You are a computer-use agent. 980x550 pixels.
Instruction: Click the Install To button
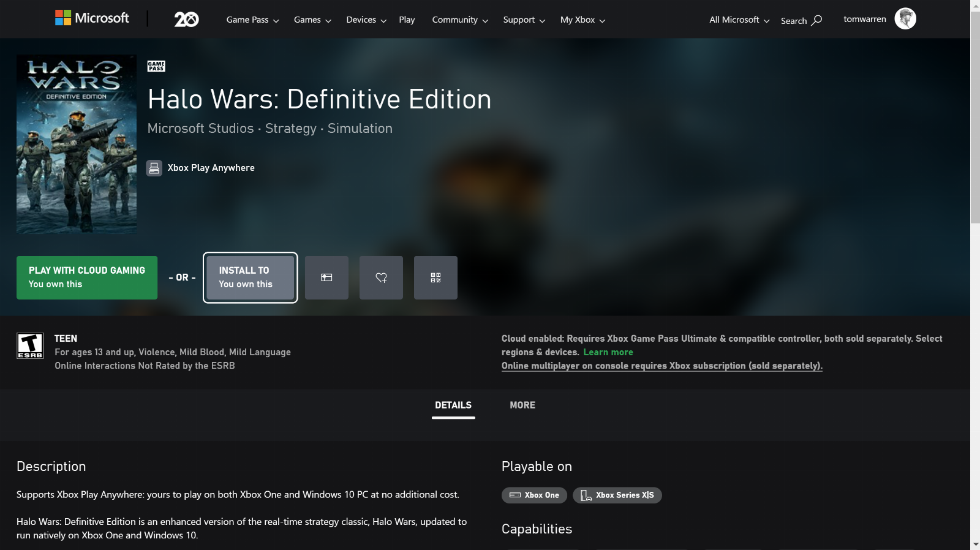pyautogui.click(x=251, y=277)
